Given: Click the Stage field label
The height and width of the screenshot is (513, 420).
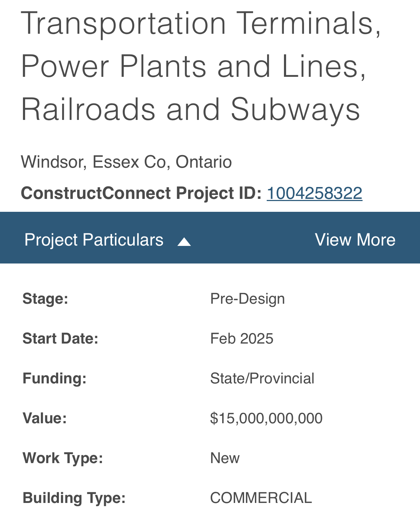Looking at the screenshot, I should click(45, 299).
